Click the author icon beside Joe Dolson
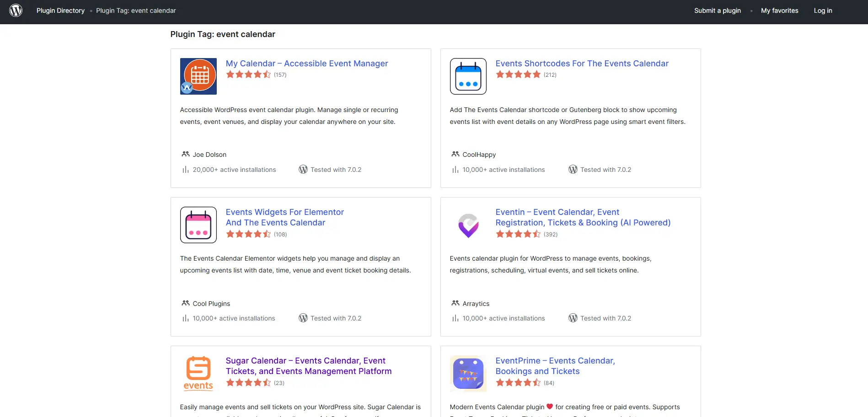Viewport: 868px width, 417px height. 186,154
